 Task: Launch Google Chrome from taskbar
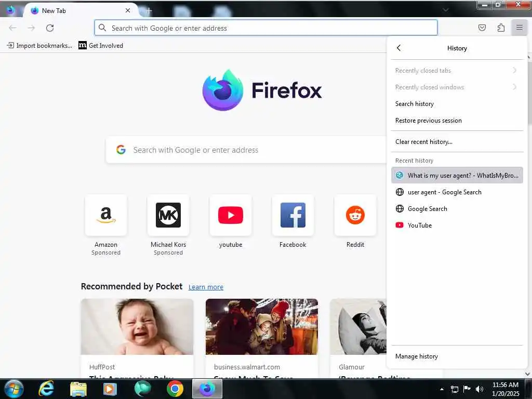(x=175, y=389)
